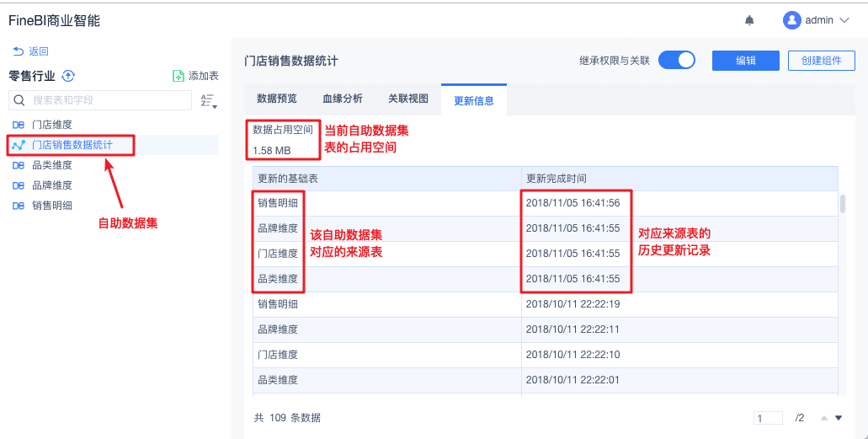Click the notification bell icon
868x439 pixels.
(749, 20)
